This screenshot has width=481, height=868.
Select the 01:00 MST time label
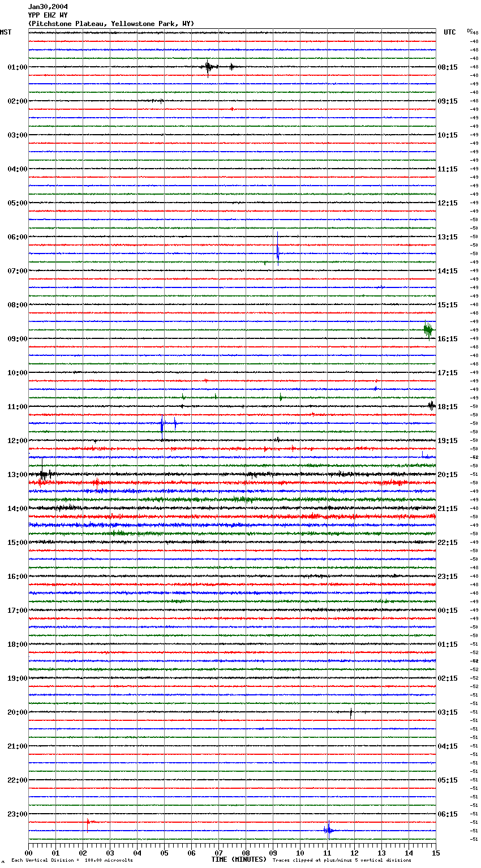coord(18,67)
